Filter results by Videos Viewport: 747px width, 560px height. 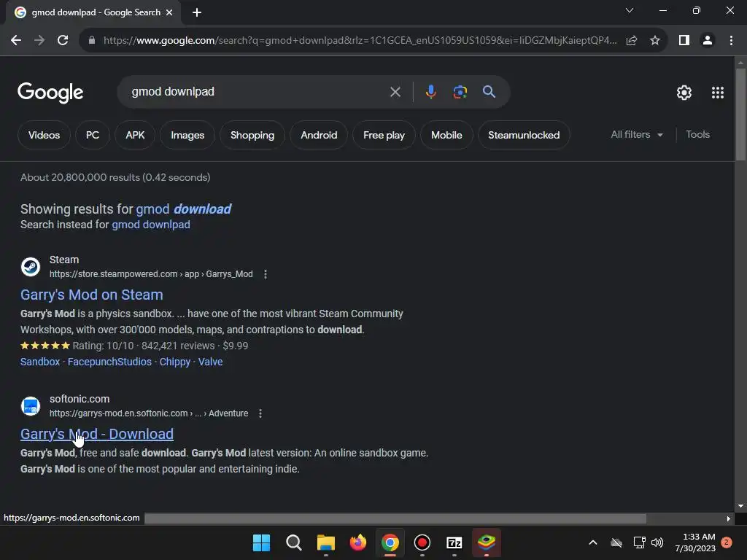point(44,135)
